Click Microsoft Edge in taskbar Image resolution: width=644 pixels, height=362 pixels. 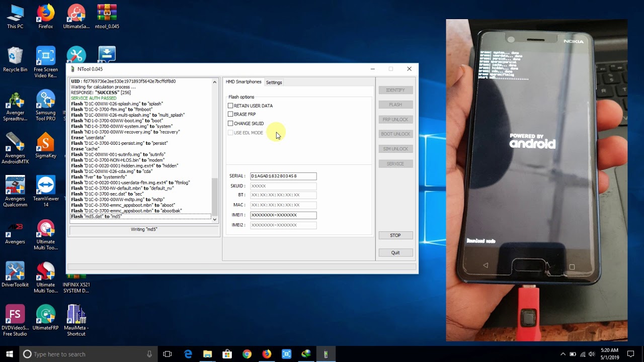click(188, 354)
